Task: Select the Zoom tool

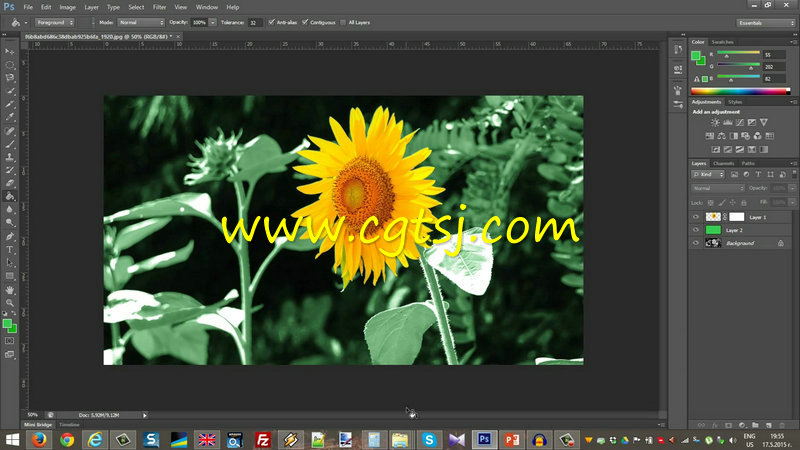Action: click(x=10, y=303)
